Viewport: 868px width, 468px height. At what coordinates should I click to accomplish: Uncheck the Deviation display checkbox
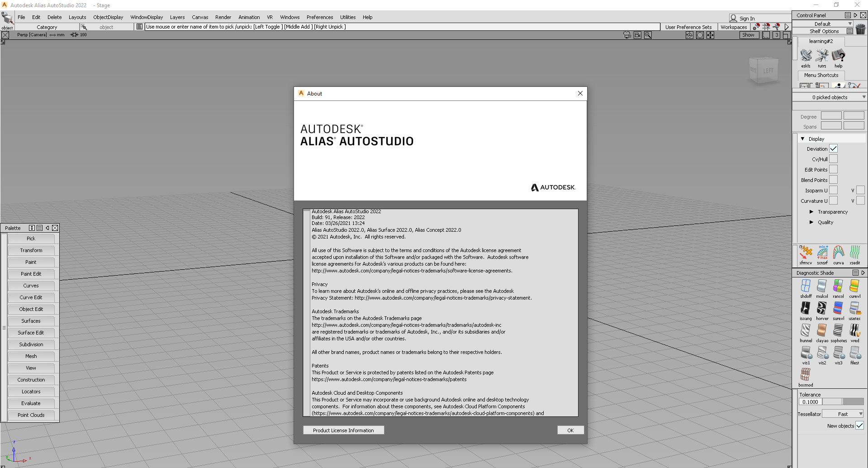[x=833, y=148]
